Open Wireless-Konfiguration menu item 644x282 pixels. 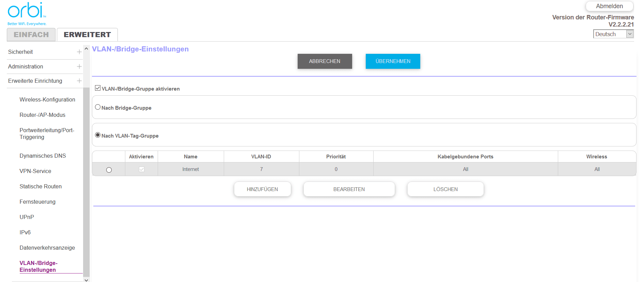(47, 99)
